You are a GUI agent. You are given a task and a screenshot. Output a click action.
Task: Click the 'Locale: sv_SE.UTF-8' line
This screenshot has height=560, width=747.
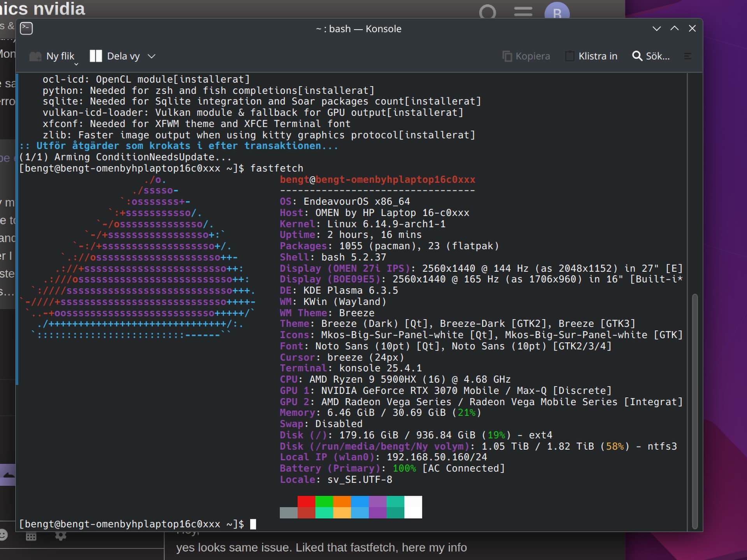tap(336, 479)
